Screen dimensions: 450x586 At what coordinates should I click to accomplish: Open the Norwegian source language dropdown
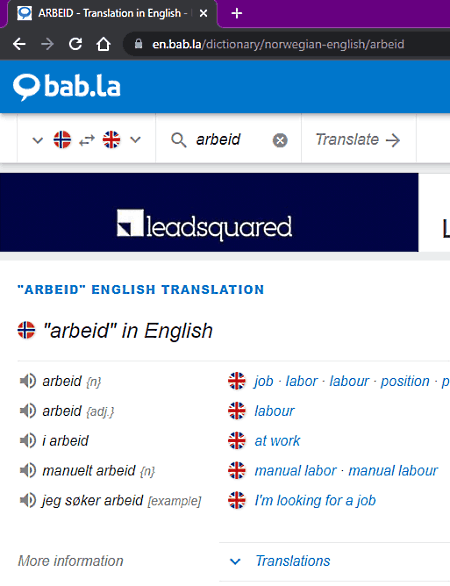(38, 140)
